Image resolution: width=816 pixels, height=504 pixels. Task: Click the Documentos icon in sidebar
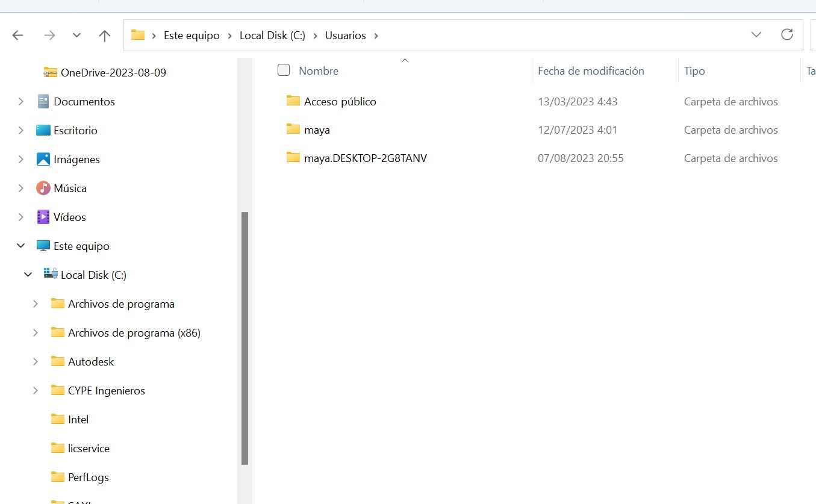point(43,101)
